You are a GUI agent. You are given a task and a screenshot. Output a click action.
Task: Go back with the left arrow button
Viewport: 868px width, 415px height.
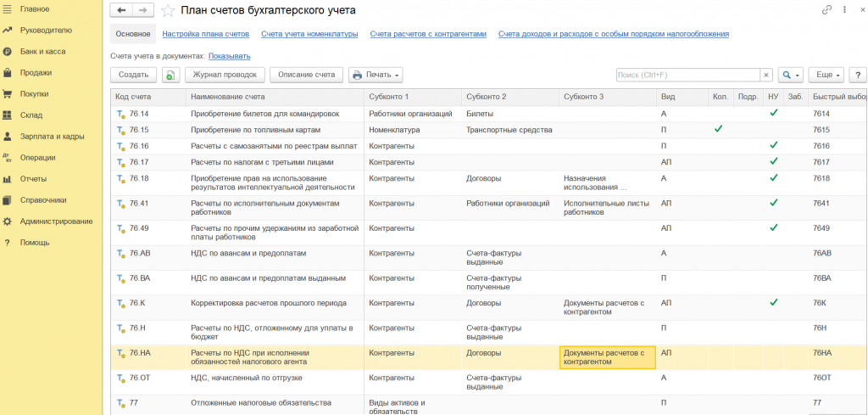pyautogui.click(x=121, y=10)
